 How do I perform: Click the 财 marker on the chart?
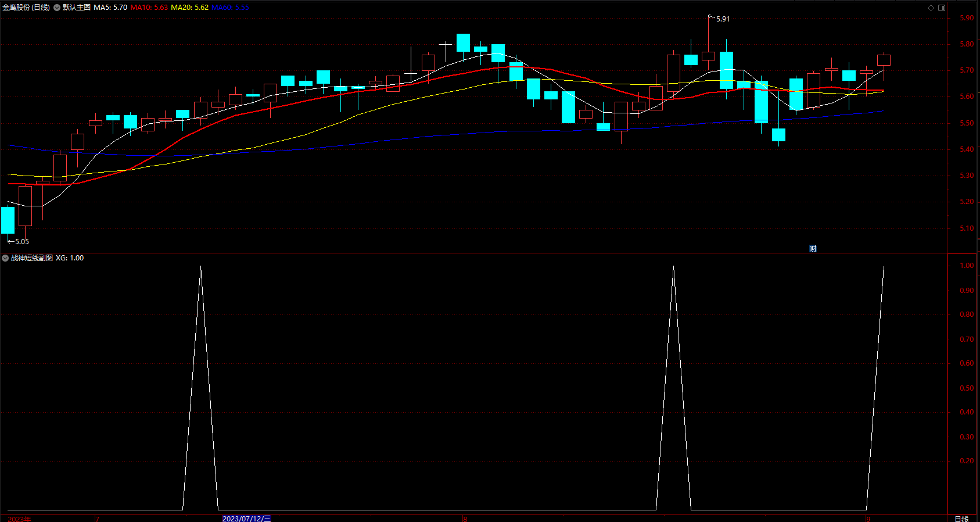click(x=813, y=249)
